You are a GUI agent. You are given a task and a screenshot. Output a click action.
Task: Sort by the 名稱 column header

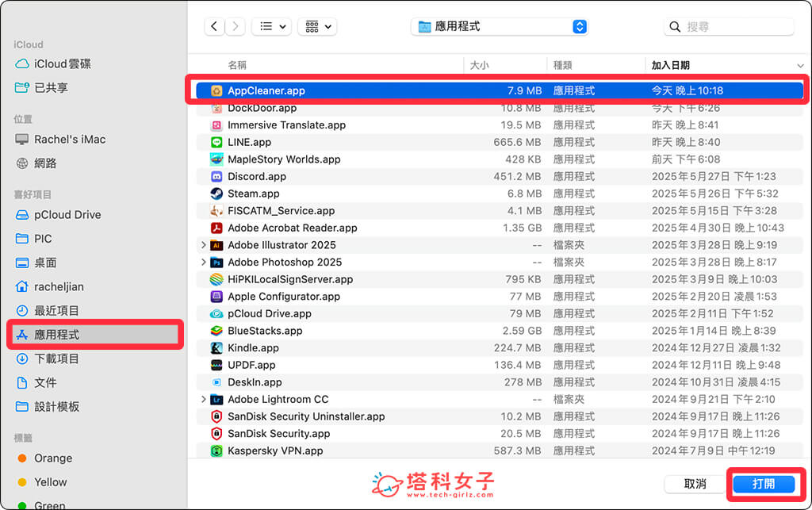pyautogui.click(x=237, y=65)
